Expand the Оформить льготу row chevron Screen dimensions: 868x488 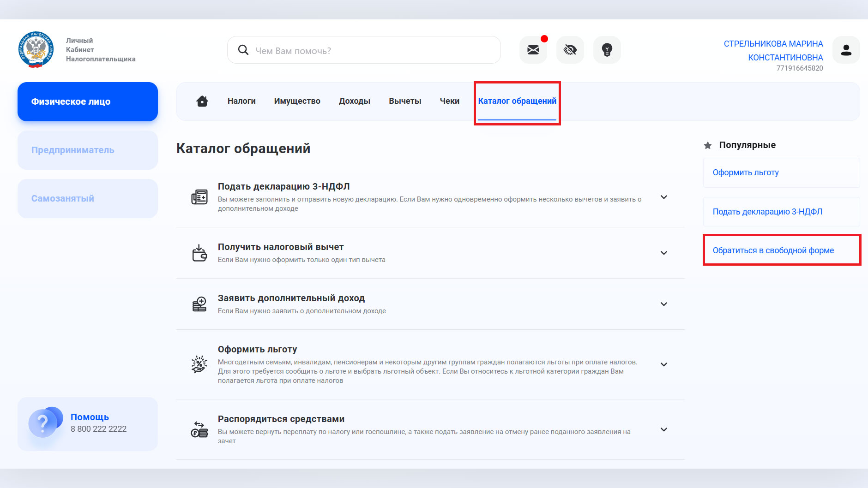point(663,364)
